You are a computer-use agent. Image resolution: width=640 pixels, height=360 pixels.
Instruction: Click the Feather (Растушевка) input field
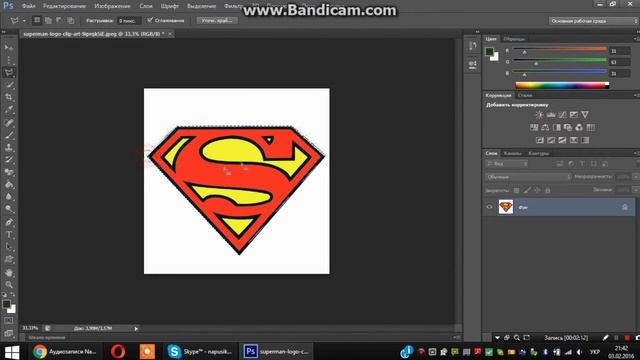point(129,20)
